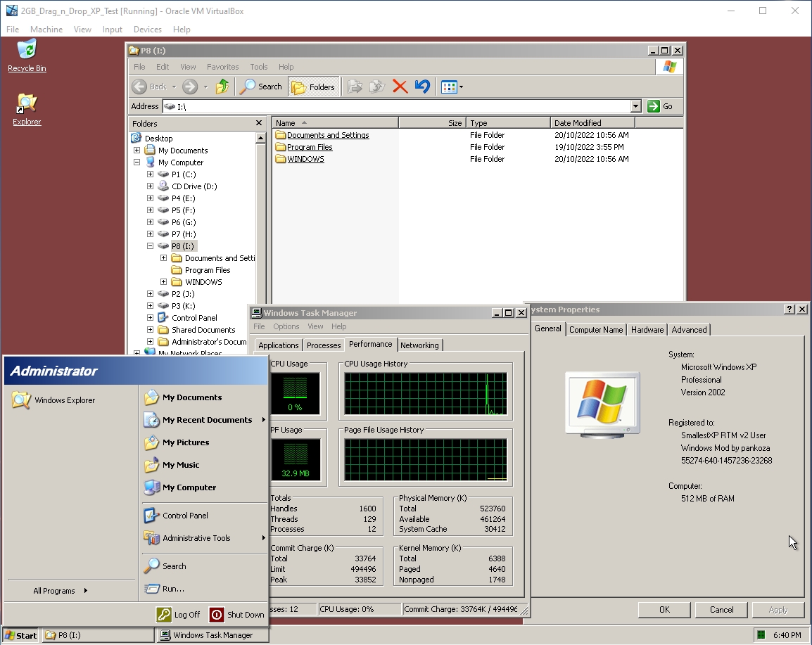Image resolution: width=812 pixels, height=645 pixels.
Task: Switch to P8 (I:) taskbar button
Action: click(98, 635)
